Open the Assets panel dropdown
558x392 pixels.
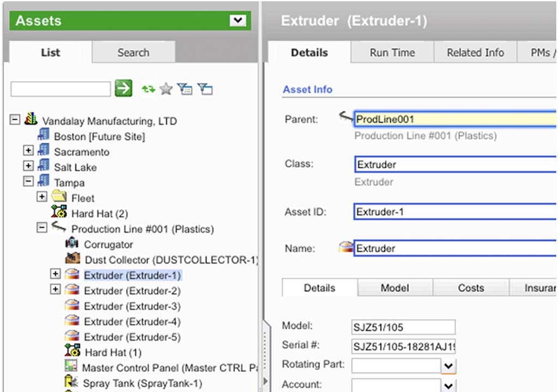(238, 21)
